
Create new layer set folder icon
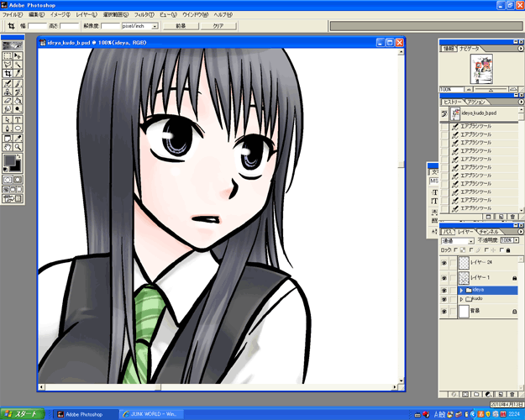[x=477, y=395]
